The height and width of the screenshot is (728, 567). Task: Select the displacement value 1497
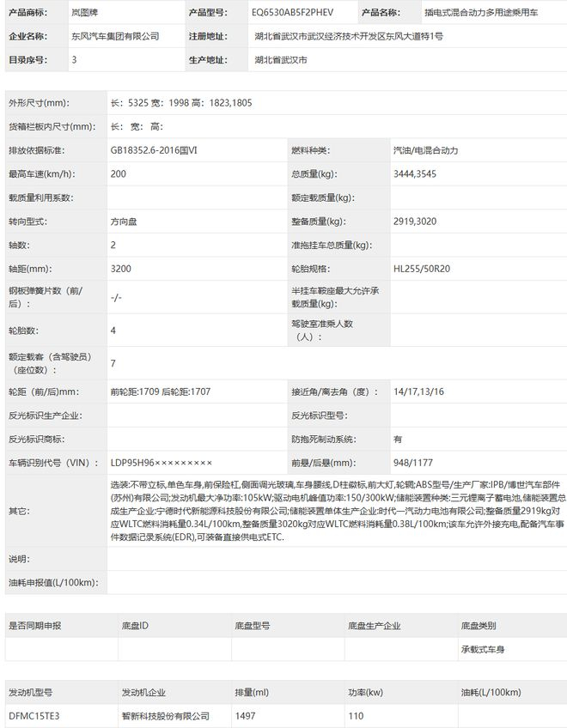(245, 716)
